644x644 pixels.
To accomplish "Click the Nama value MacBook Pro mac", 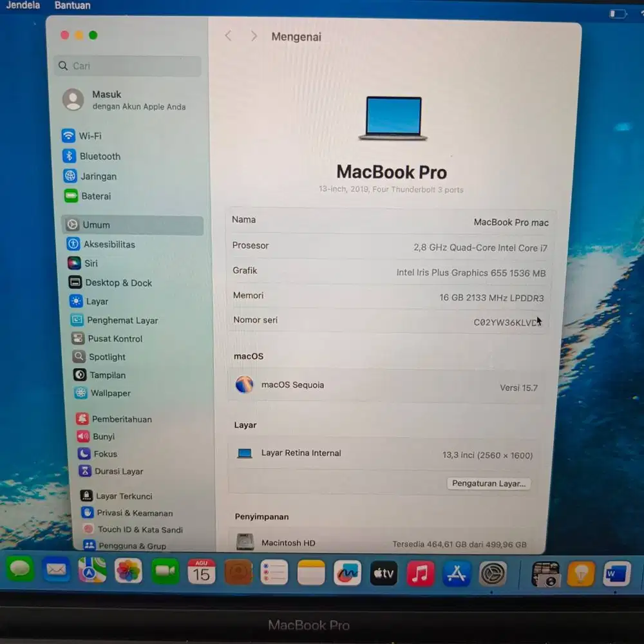I will click(x=511, y=222).
